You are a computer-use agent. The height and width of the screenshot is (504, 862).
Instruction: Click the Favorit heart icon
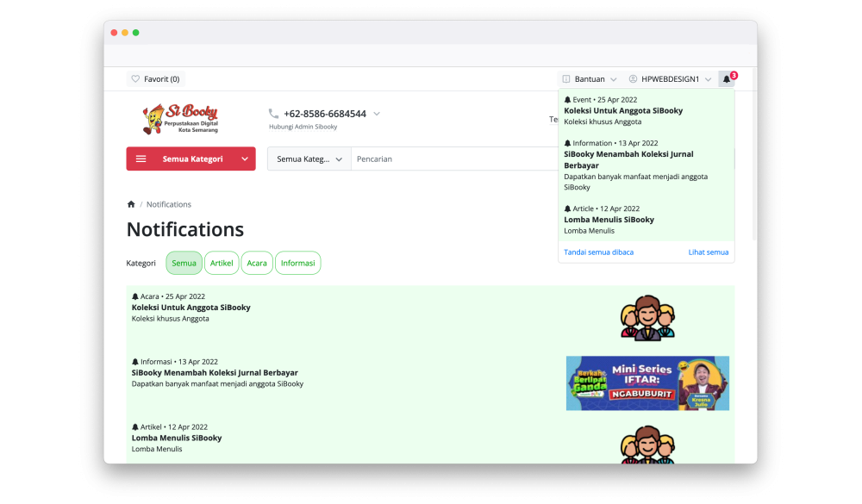tap(135, 79)
